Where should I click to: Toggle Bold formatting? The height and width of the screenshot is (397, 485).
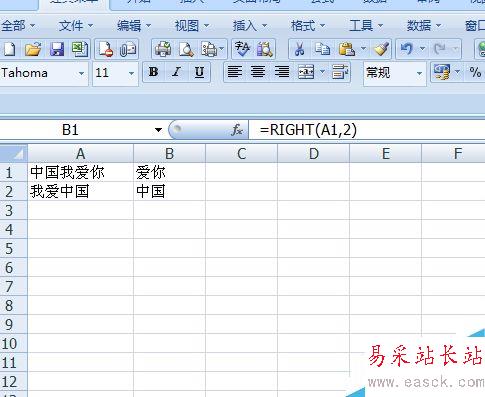(x=153, y=72)
